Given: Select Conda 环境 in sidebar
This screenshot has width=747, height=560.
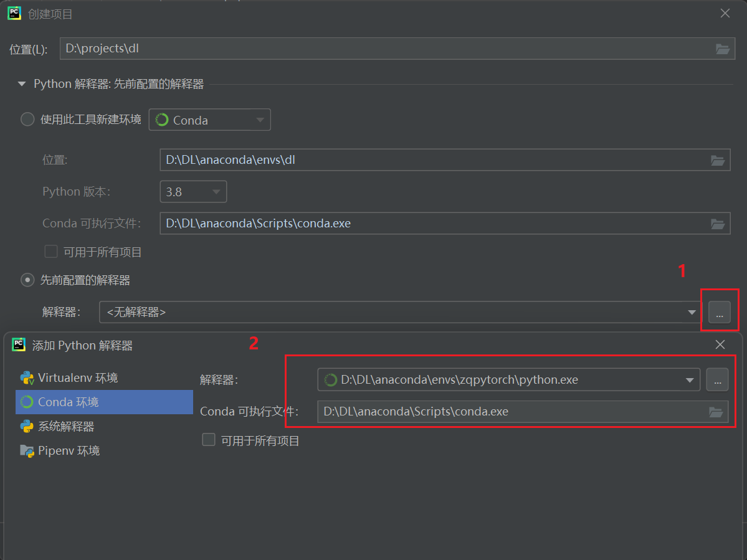Looking at the screenshot, I should [x=104, y=402].
